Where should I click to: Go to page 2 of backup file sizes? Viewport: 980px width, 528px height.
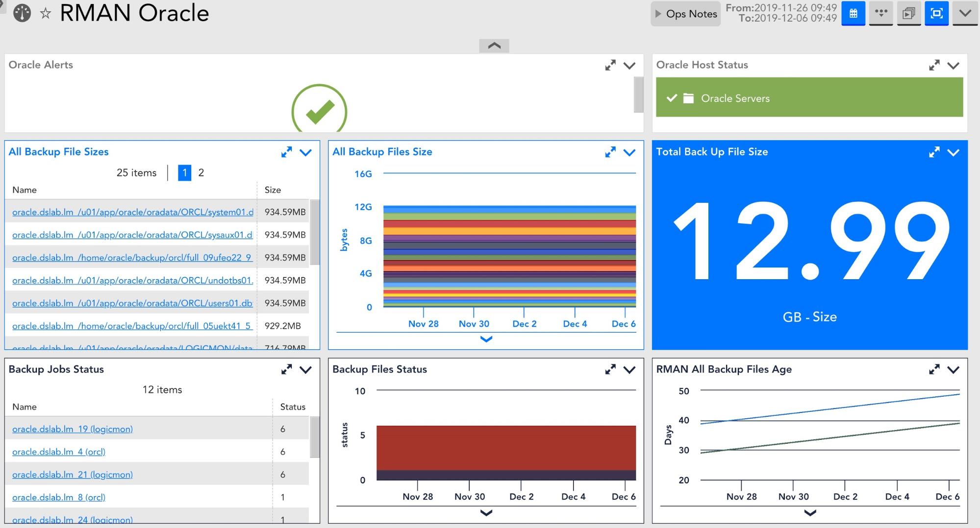click(201, 172)
